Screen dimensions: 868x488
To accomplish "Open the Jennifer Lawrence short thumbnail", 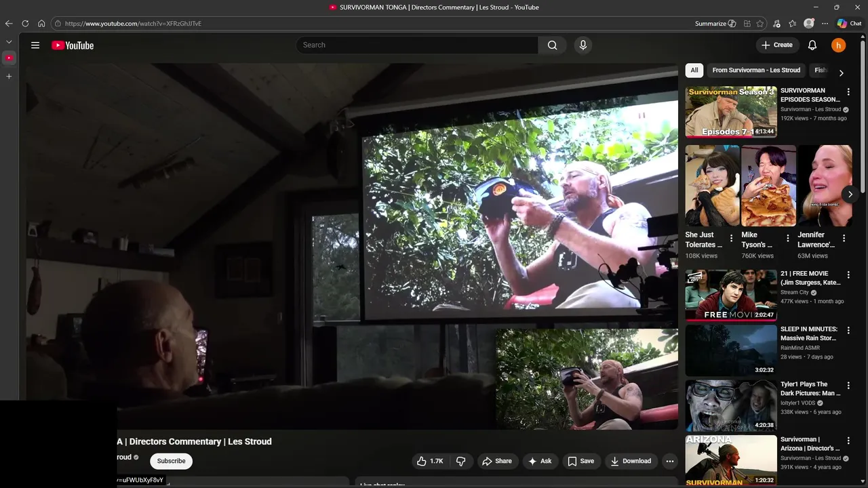I will [x=825, y=186].
